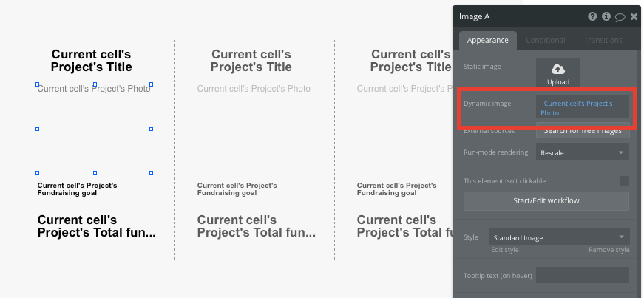The image size is (644, 298).
Task: Open the comment bubble icon
Action: click(x=620, y=17)
